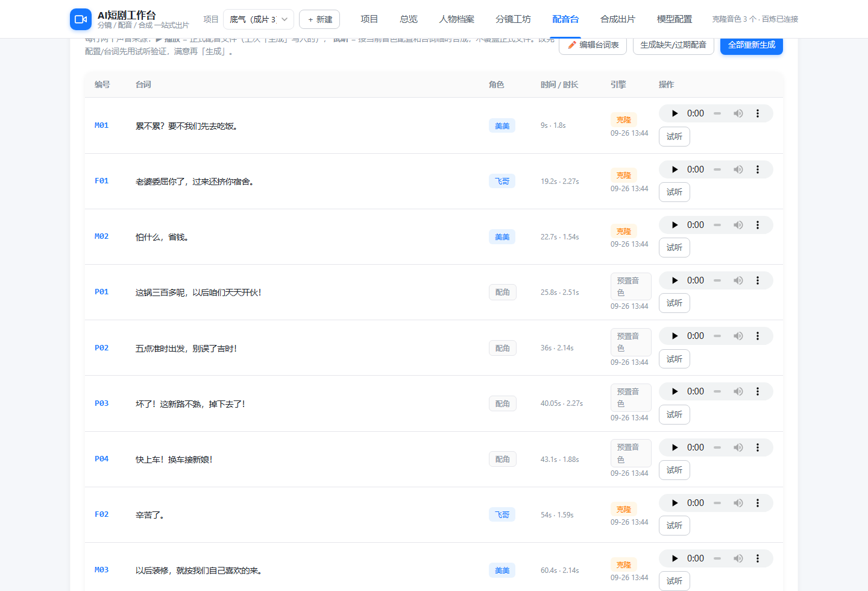Image resolution: width=868 pixels, height=591 pixels.
Task: Seek the P03 audio progress slider
Action: (x=717, y=391)
